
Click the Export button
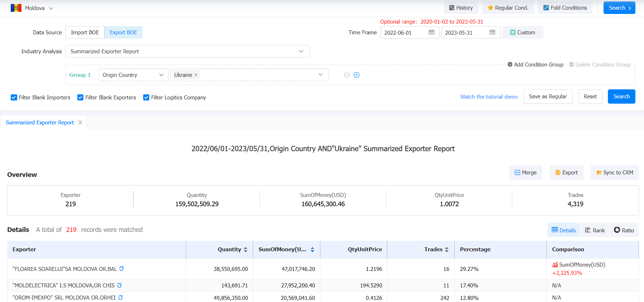tap(566, 173)
